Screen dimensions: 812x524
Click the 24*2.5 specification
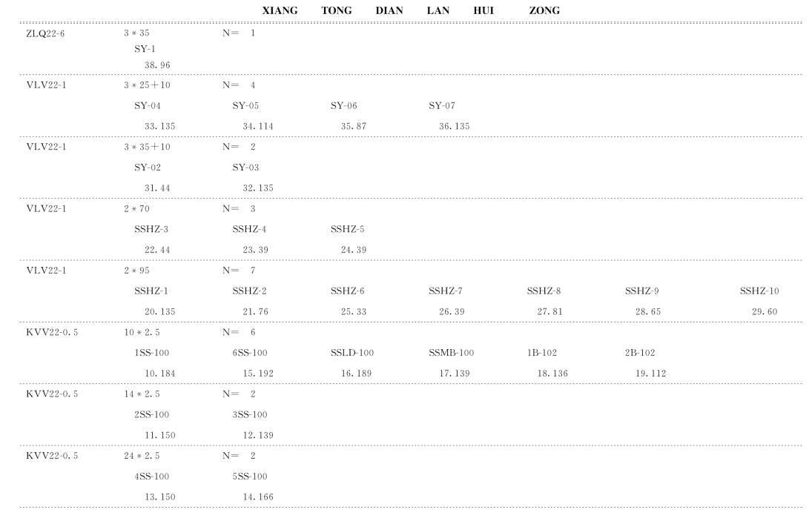142,456
